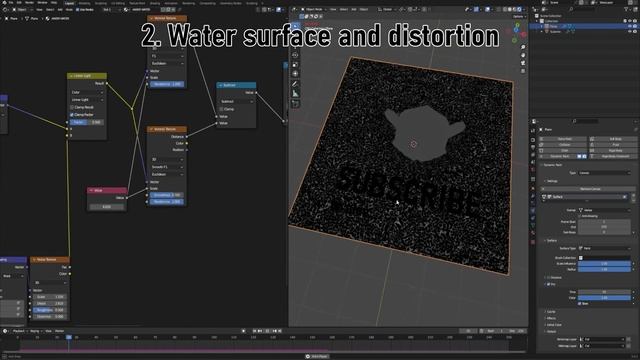Select the Transform tool in viewport toolbar
Screen dimensions: 640x360
296,74
